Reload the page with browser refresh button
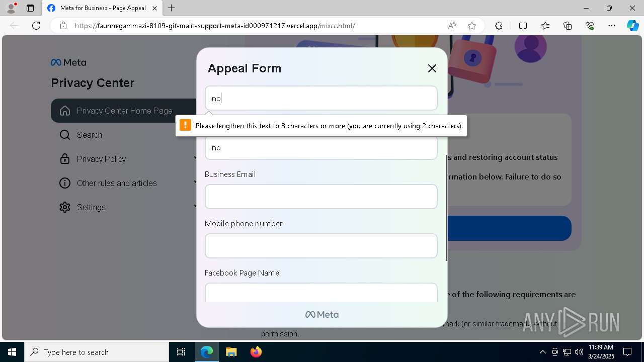The width and height of the screenshot is (644, 362). coord(36,26)
